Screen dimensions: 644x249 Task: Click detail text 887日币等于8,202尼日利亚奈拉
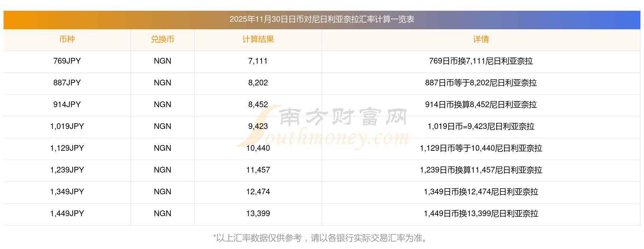481,83
